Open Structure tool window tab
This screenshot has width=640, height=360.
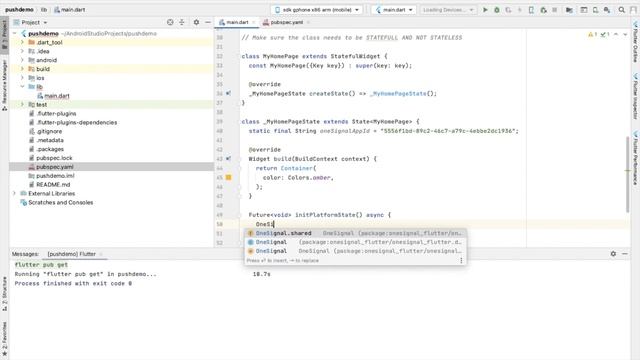click(x=4, y=294)
